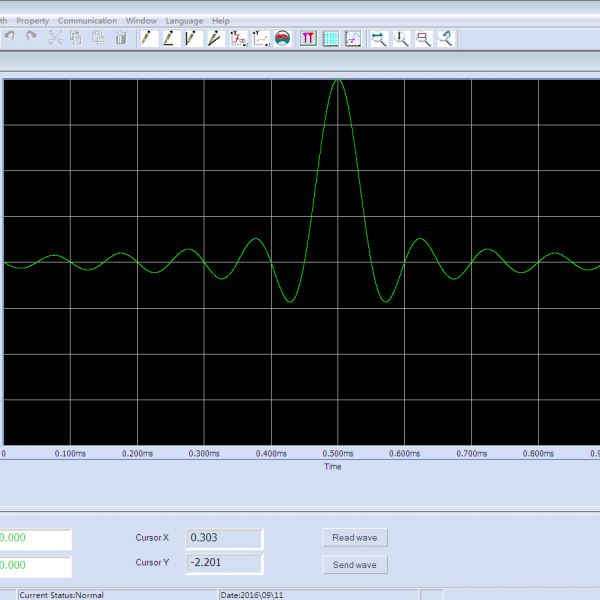Open the Language menu

pyautogui.click(x=184, y=20)
